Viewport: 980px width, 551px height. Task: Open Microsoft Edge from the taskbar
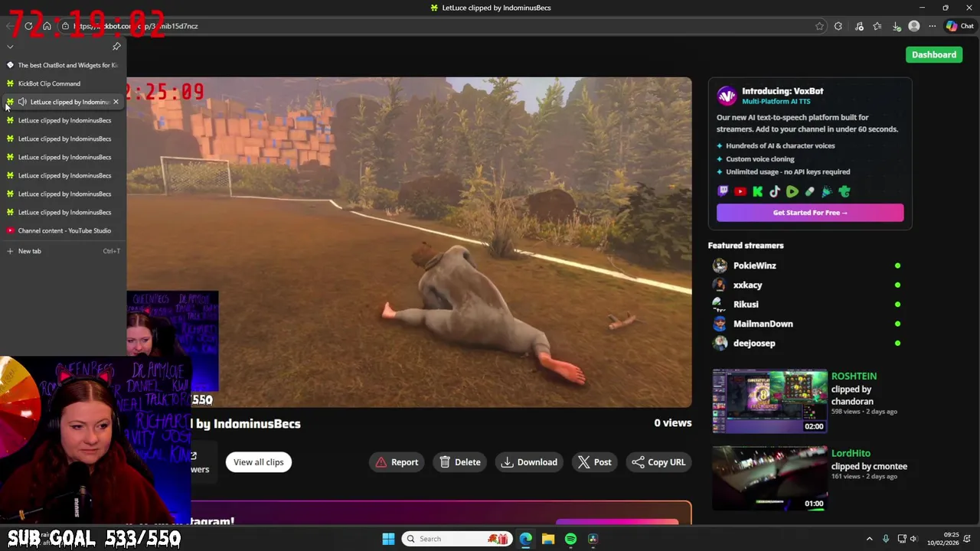pos(525,539)
